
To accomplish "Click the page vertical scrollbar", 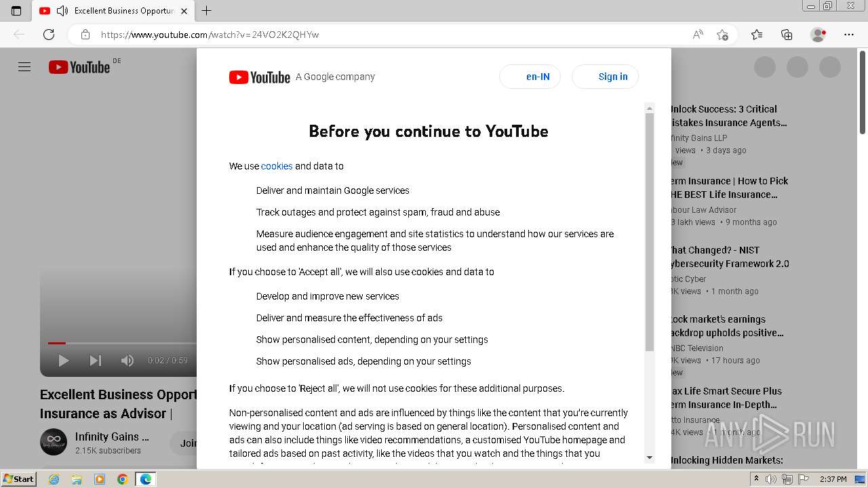I will (863, 91).
